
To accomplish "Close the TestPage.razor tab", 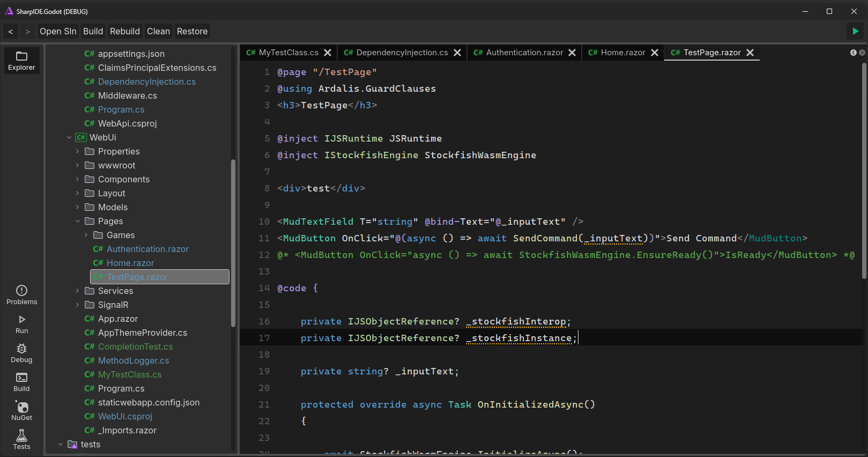I will (x=750, y=53).
